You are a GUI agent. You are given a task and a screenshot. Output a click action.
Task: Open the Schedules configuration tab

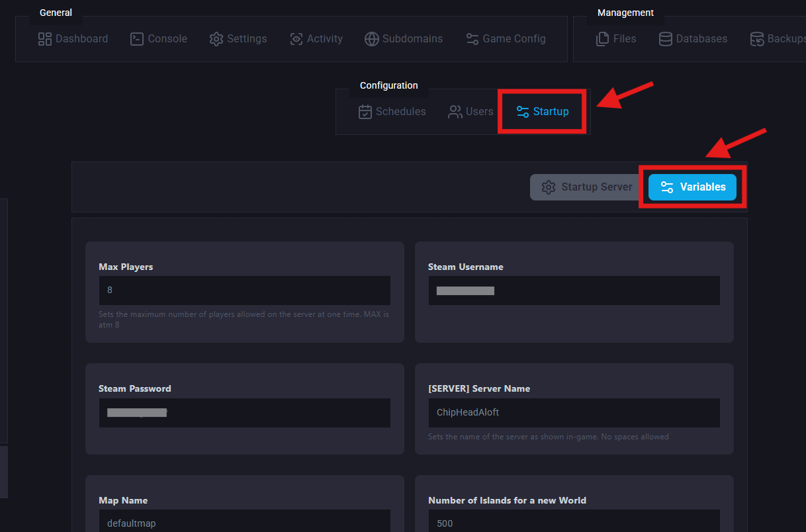click(392, 112)
